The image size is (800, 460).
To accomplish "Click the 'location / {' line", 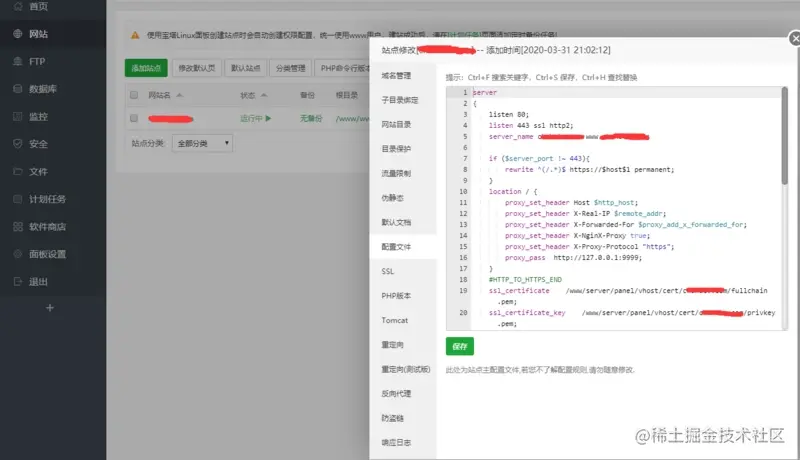I will tap(513, 192).
